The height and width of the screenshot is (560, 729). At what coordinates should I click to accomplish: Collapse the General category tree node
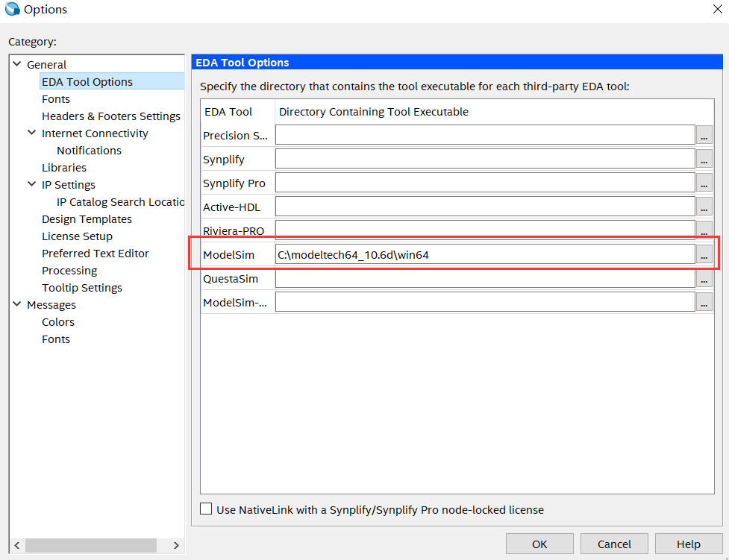(17, 64)
